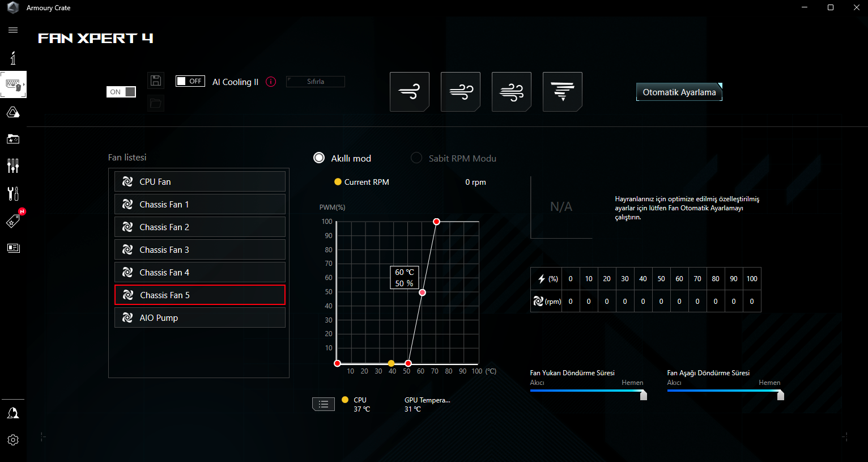Click the 0 rpm reading
Viewport: 868px width, 462px height.
coord(475,182)
